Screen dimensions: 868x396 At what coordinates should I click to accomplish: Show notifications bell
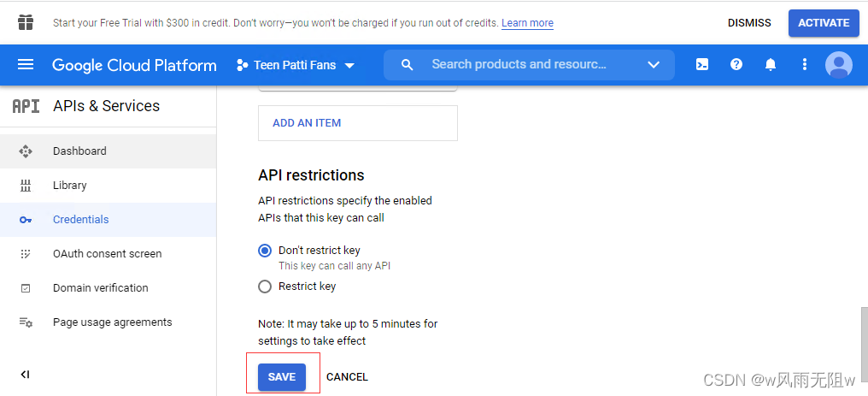click(771, 65)
